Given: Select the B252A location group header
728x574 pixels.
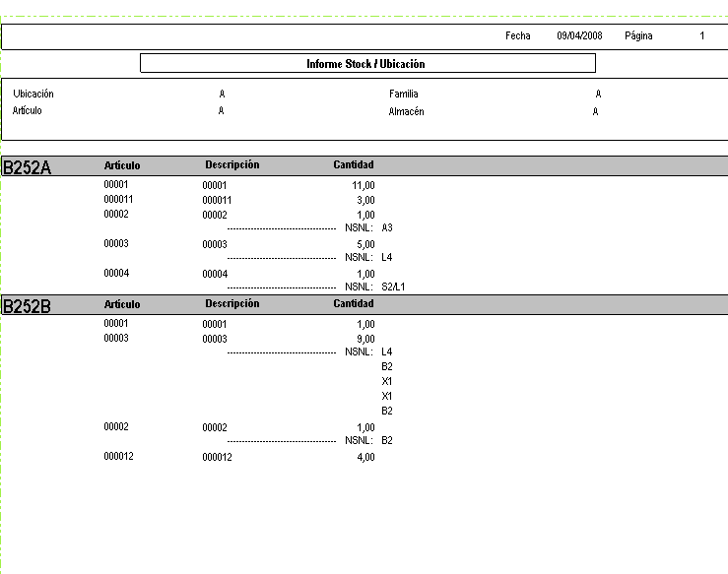Looking at the screenshot, I should [x=27, y=167].
